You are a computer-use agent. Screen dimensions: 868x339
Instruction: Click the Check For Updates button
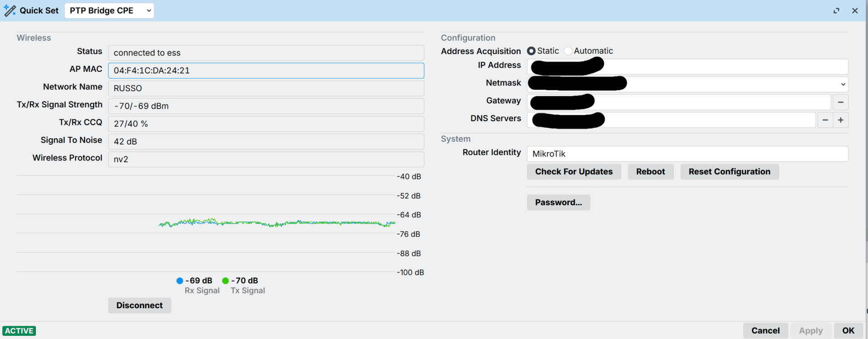(574, 172)
